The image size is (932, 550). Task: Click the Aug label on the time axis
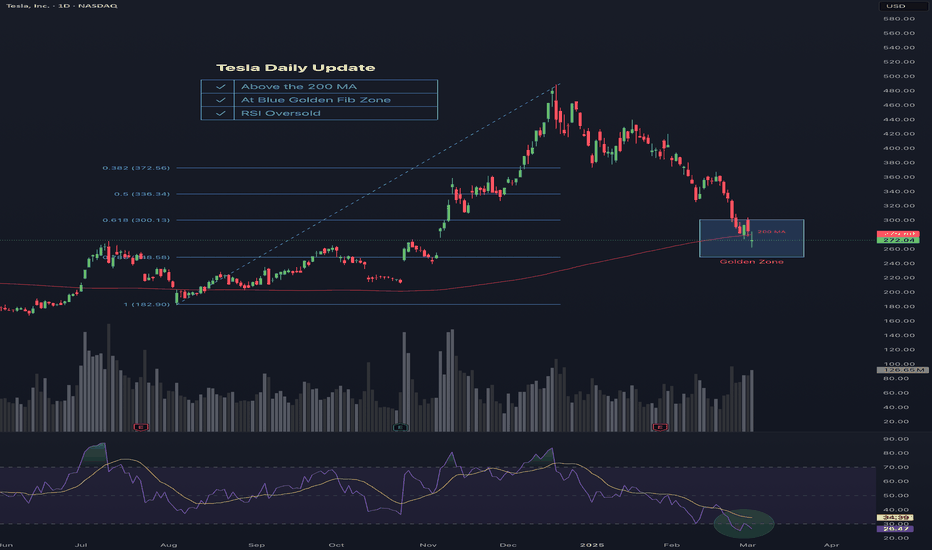tap(169, 545)
